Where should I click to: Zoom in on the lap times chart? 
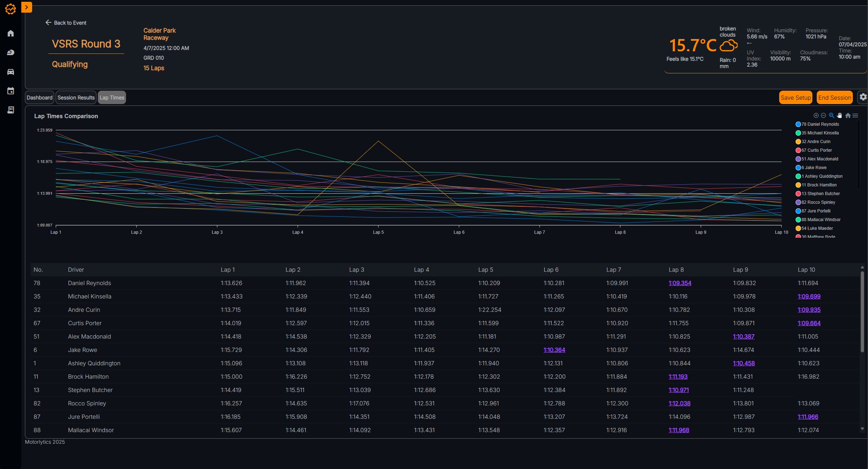point(816,115)
